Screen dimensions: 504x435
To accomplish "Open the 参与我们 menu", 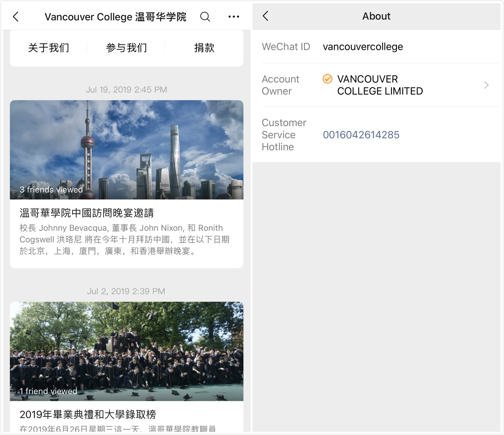I will (x=126, y=48).
